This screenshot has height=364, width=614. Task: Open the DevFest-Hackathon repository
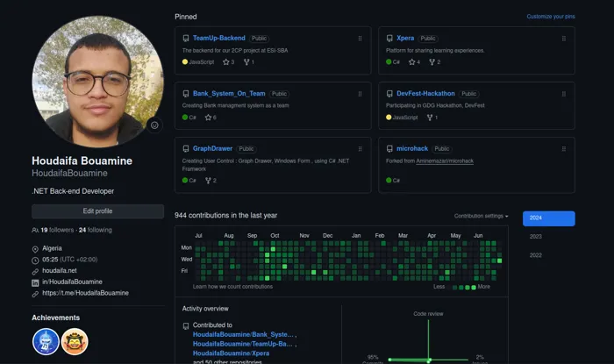click(425, 94)
